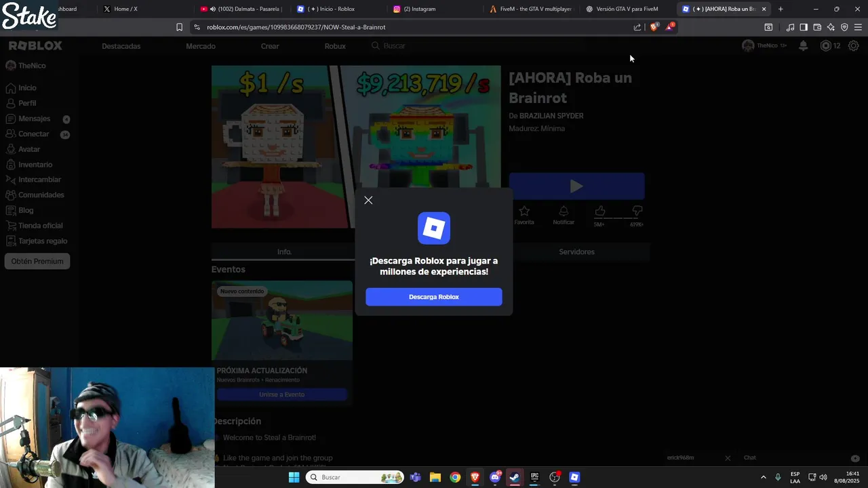Click the Roblox logo in the popup
868x488 pixels.
coord(434,228)
